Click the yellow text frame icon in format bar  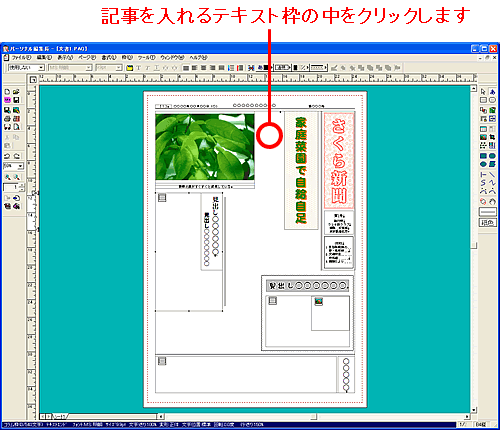click(130, 68)
